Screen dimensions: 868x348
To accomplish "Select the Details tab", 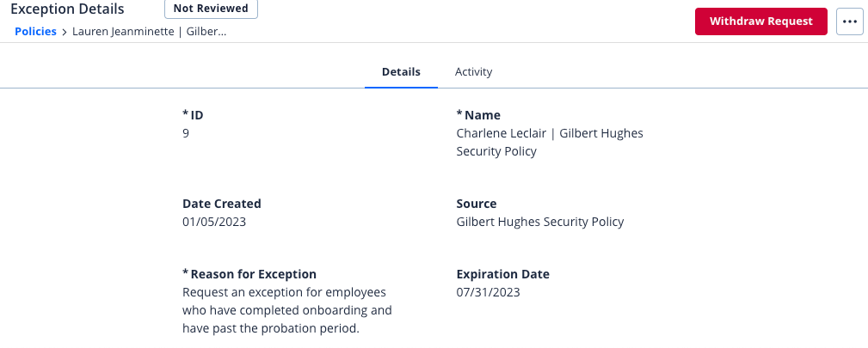I will tap(401, 72).
